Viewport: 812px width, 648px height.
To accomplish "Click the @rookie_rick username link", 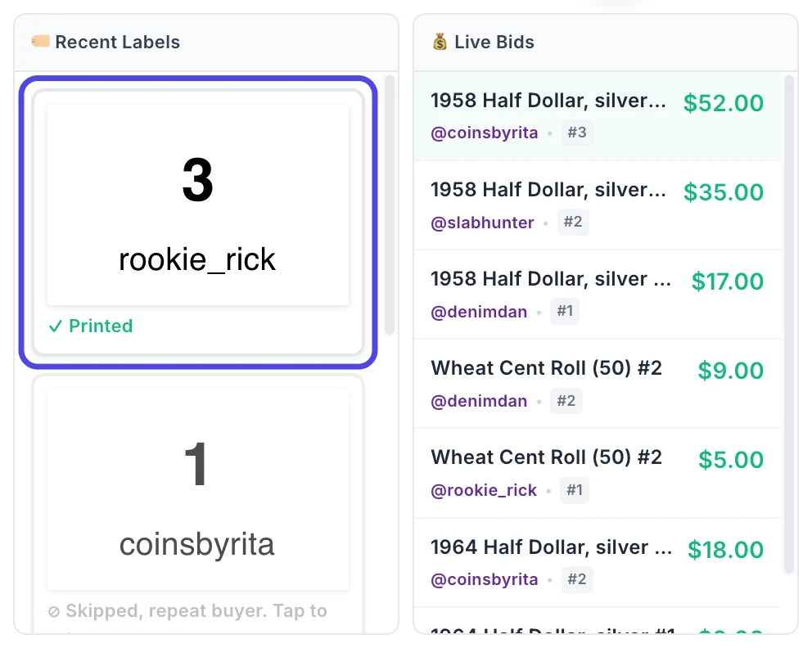I will click(484, 490).
